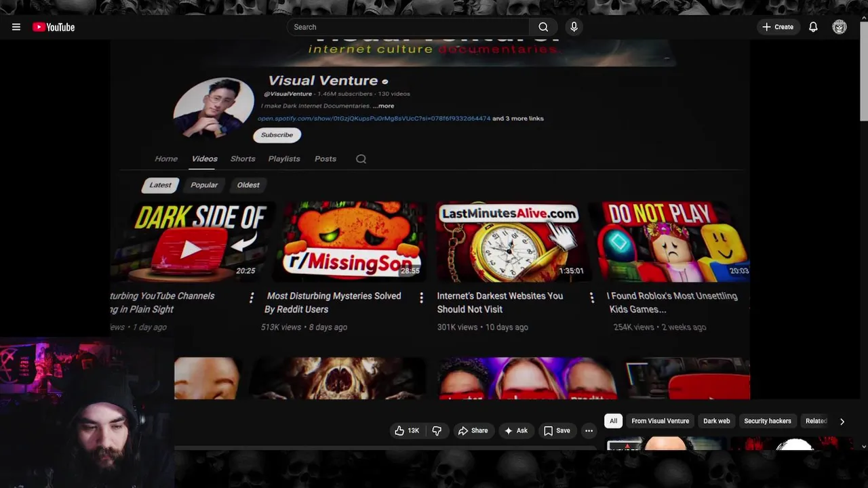Click the next chips arrow
Image resolution: width=868 pixels, height=488 pixels.
click(842, 421)
